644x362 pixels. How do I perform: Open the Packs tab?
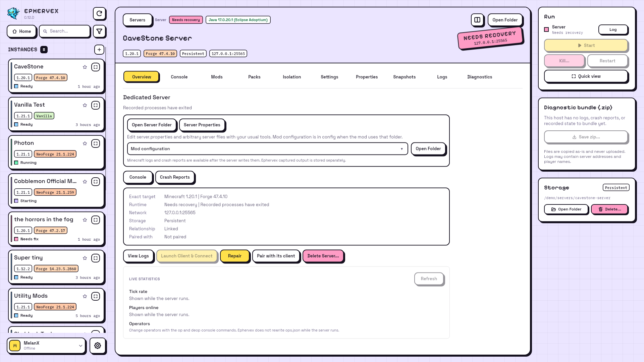(254, 77)
